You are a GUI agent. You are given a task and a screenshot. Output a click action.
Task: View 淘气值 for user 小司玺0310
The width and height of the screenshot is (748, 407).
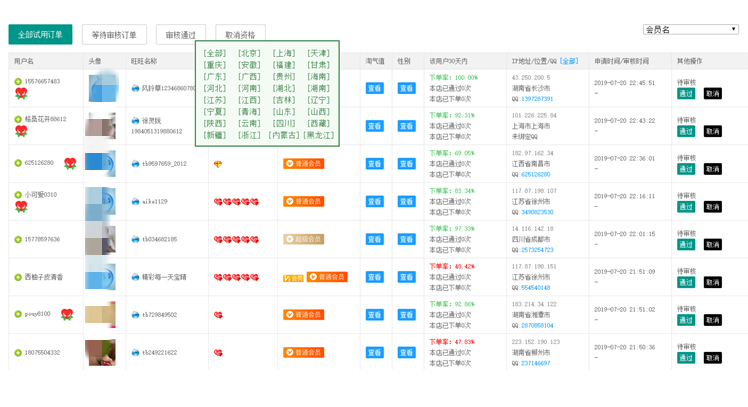(374, 202)
